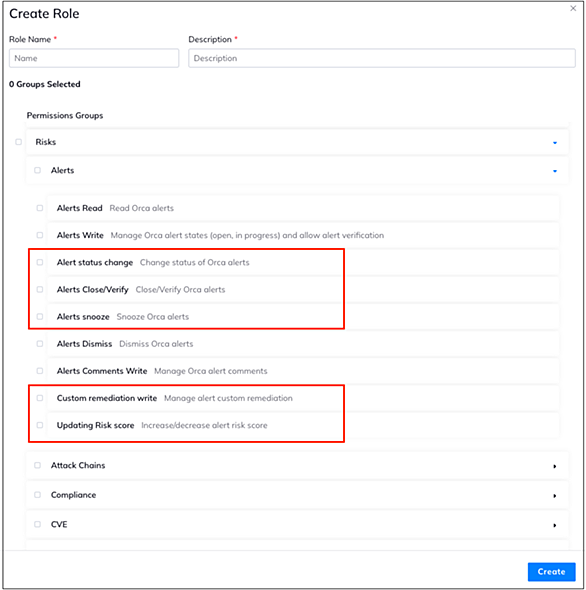
Task: Select the Alerts Dismiss checkbox
Action: pyautogui.click(x=40, y=343)
